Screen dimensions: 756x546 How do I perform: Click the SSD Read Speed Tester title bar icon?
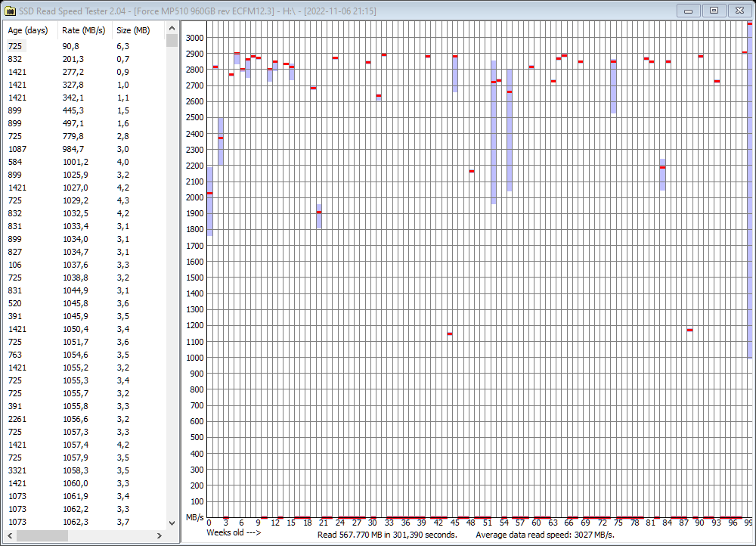pos(10,11)
